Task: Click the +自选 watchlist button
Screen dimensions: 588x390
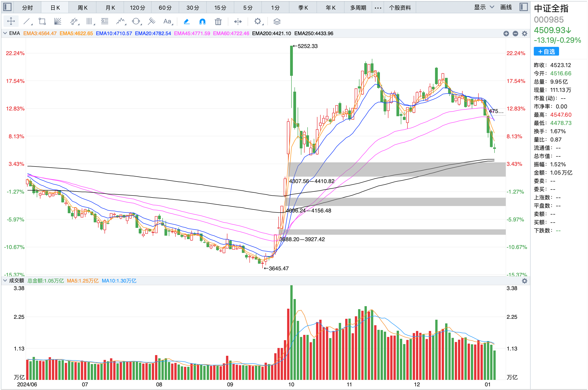Action: click(546, 51)
